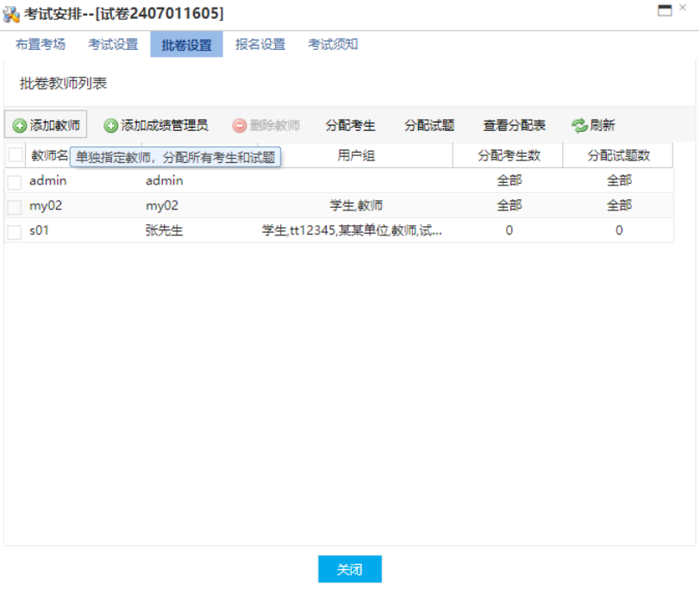The image size is (700, 595).
Task: Click the 刷新 refresh icon
Action: point(579,126)
